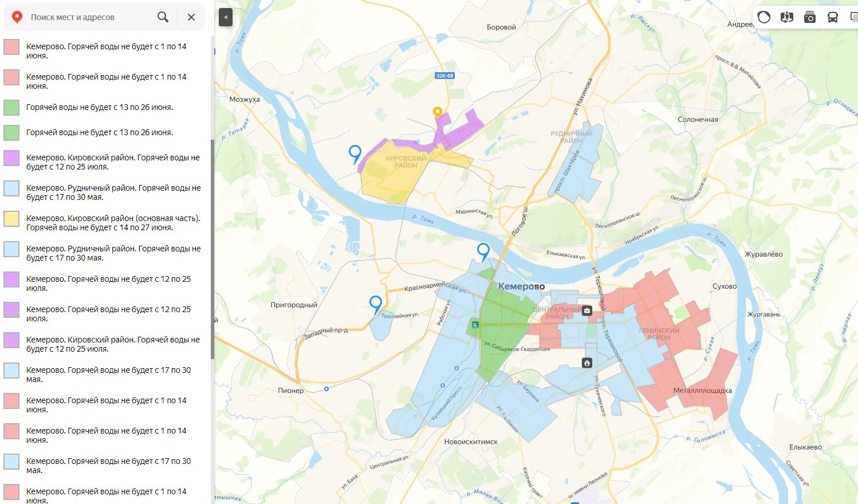
Task: Clear search with the X icon
Action: (191, 17)
